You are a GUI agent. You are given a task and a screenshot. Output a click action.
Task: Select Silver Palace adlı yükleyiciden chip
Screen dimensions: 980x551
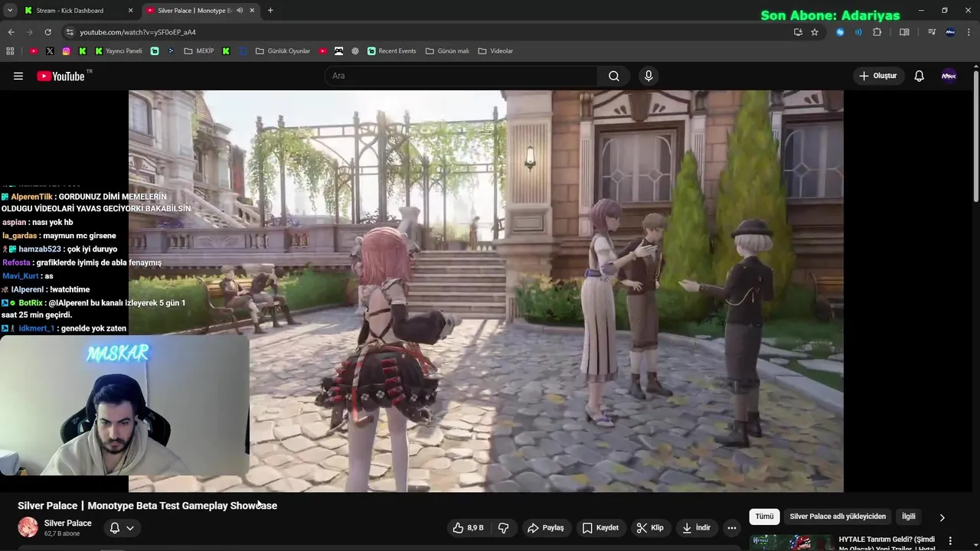(x=838, y=517)
